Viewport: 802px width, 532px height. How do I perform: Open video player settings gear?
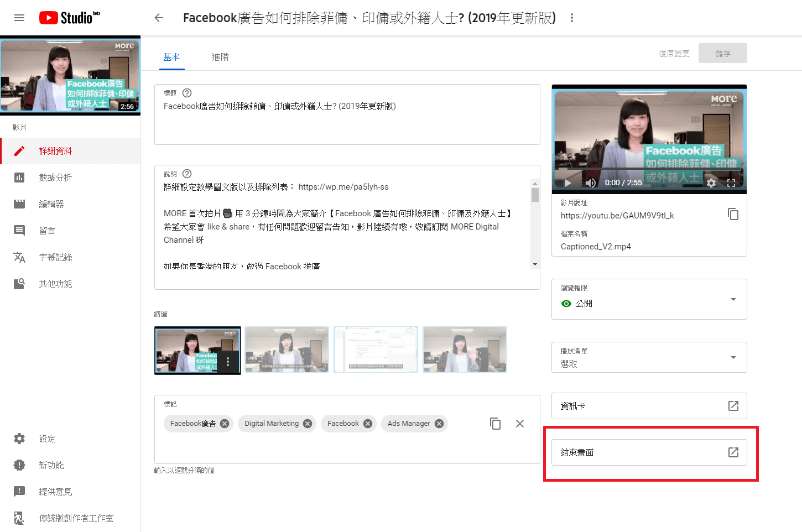point(711,182)
